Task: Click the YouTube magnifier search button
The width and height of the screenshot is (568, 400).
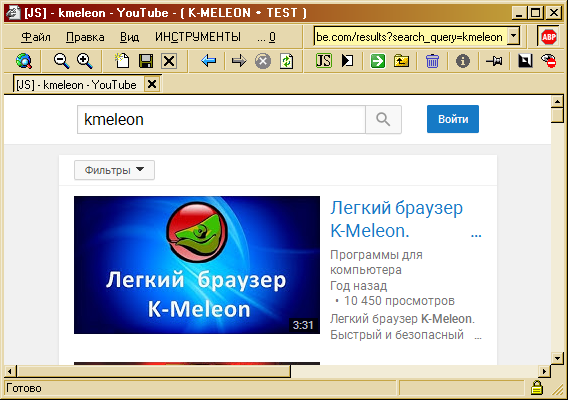Action: 383,120
